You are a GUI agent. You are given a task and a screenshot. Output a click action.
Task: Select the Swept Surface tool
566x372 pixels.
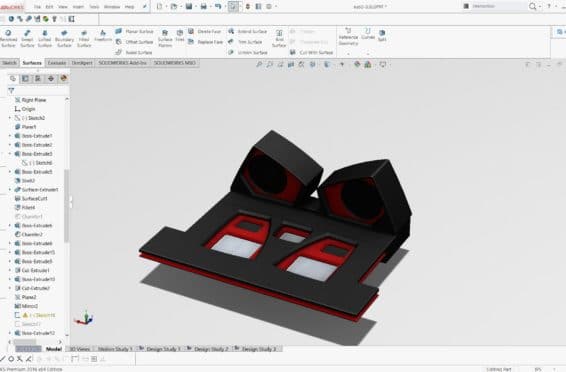[x=27, y=38]
